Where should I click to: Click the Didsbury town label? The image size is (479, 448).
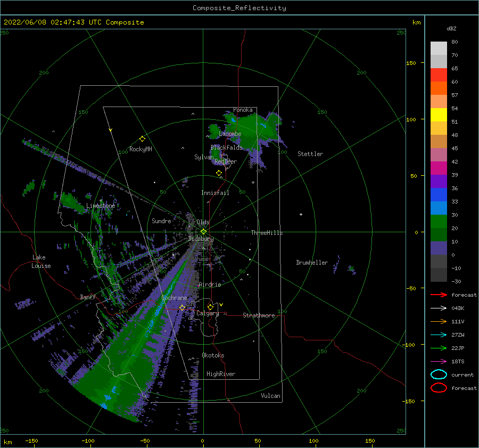[x=201, y=239]
